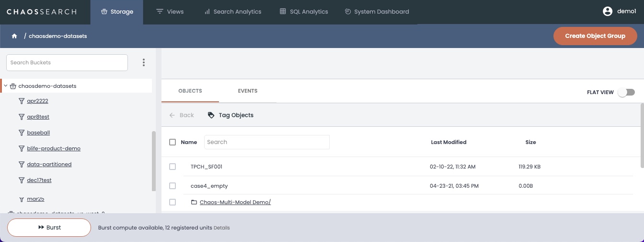
Task: Click 119.29 KB size value
Action: point(529,167)
